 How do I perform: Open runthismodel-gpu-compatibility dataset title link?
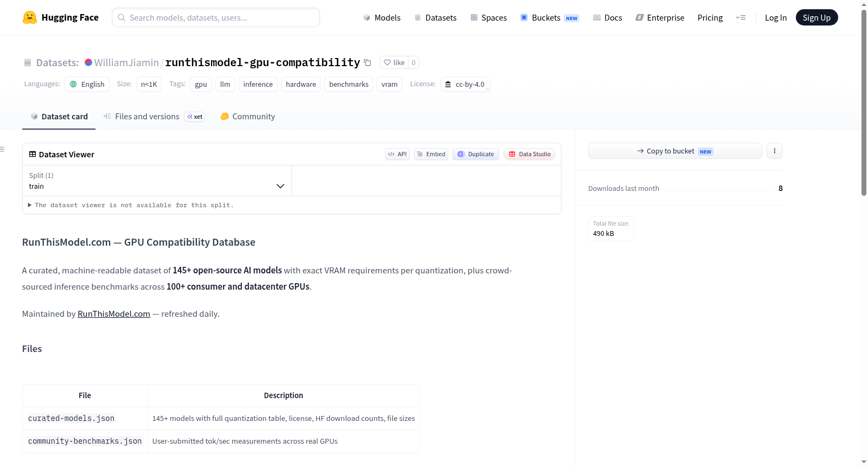point(263,62)
